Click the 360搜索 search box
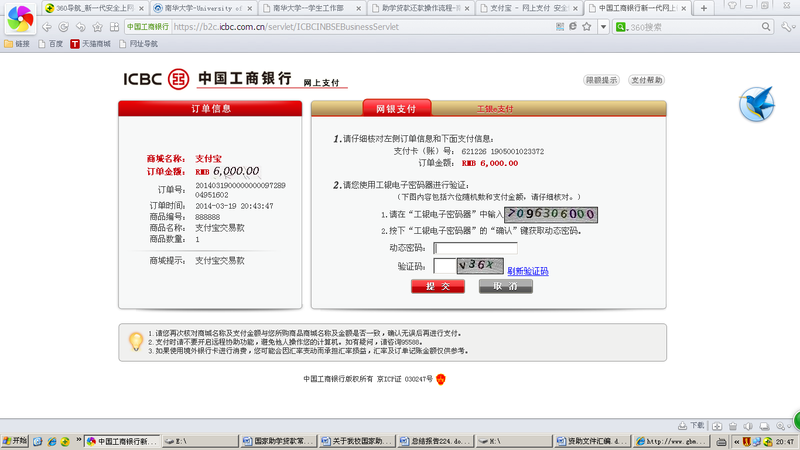 pos(694,27)
